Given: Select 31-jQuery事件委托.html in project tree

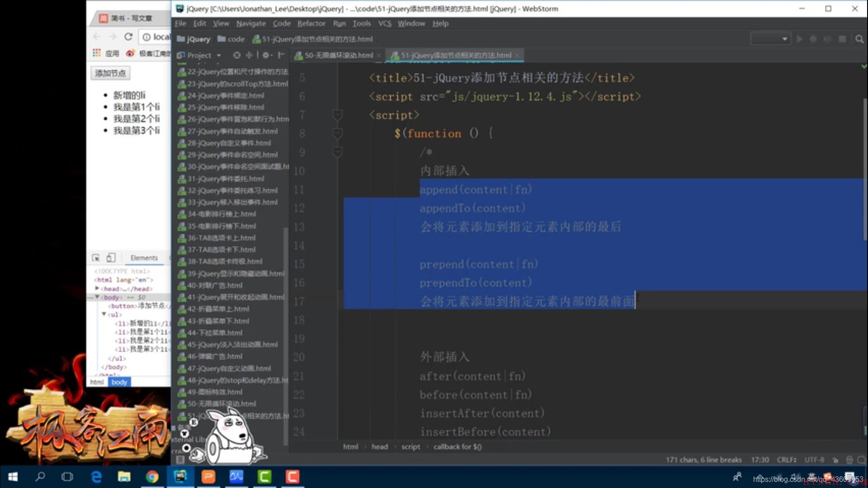Looking at the screenshot, I should (221, 179).
